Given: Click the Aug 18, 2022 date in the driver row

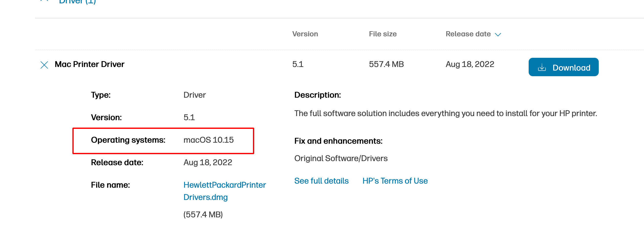Looking at the screenshot, I should [x=470, y=64].
